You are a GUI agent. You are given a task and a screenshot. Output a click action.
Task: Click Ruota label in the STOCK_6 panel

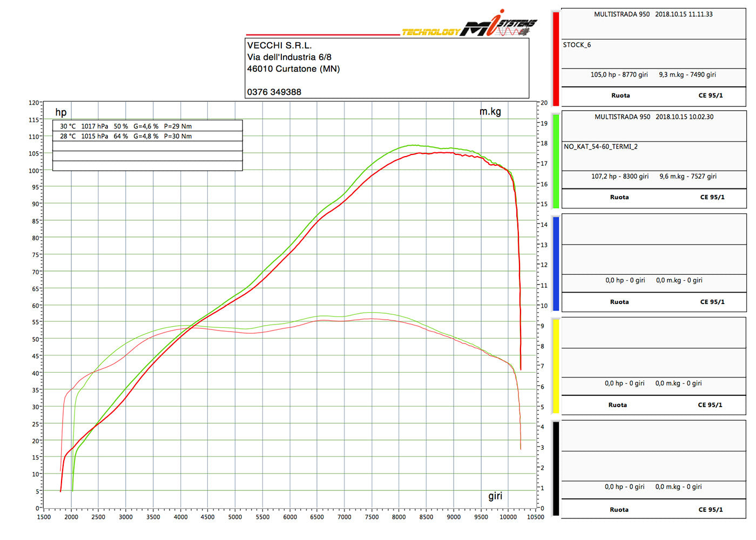pyautogui.click(x=620, y=95)
